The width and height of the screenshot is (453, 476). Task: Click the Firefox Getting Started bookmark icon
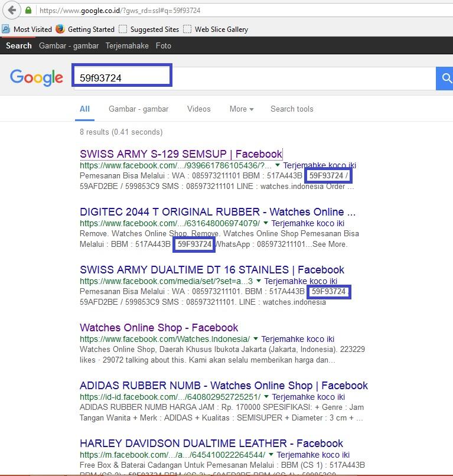60,29
